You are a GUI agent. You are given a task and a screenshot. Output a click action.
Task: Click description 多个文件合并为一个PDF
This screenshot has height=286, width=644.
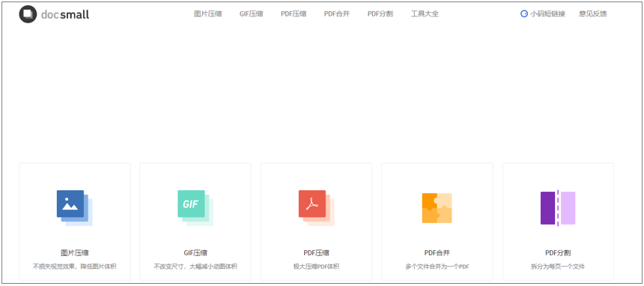point(437,267)
